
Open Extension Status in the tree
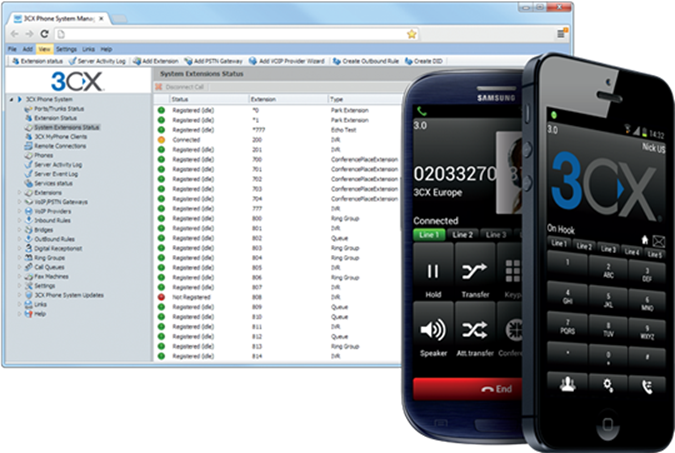pyautogui.click(x=51, y=118)
